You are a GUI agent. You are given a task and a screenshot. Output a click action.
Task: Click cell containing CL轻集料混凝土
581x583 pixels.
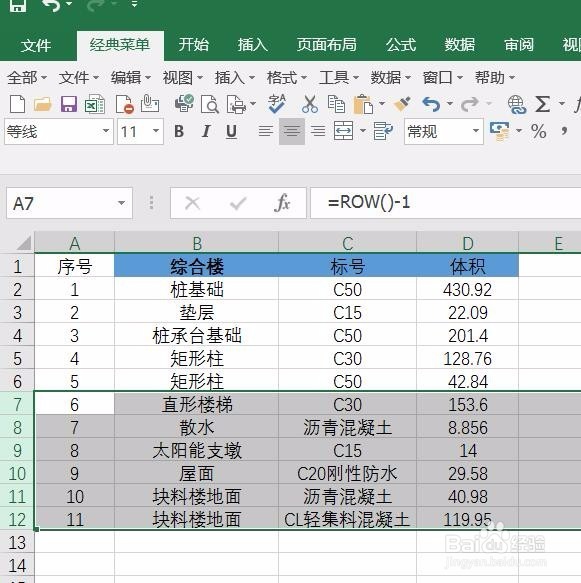pos(347,519)
